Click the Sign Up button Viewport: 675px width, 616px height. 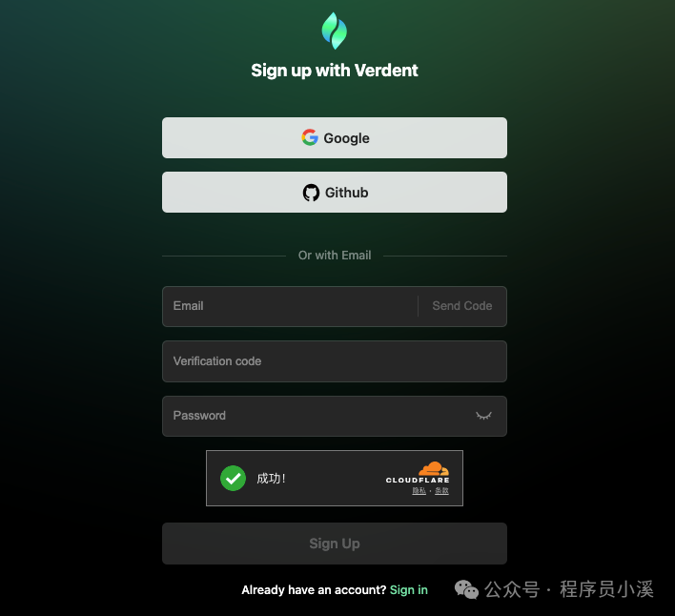(x=335, y=544)
